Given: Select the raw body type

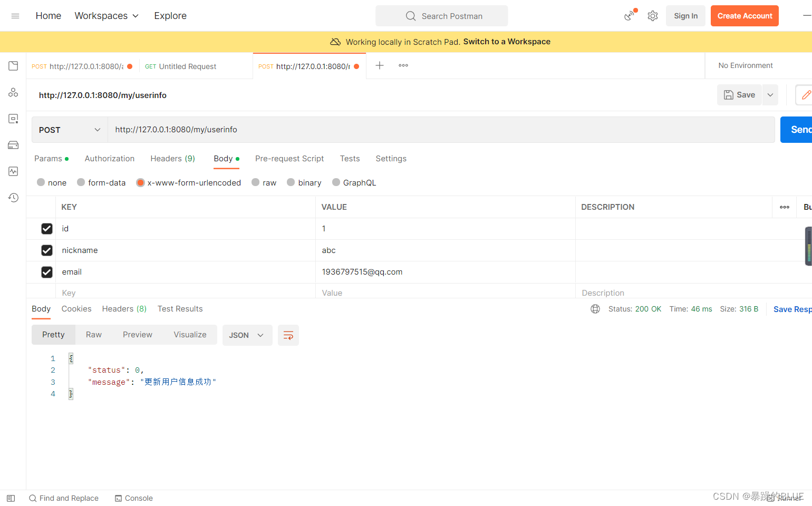Looking at the screenshot, I should [264, 182].
